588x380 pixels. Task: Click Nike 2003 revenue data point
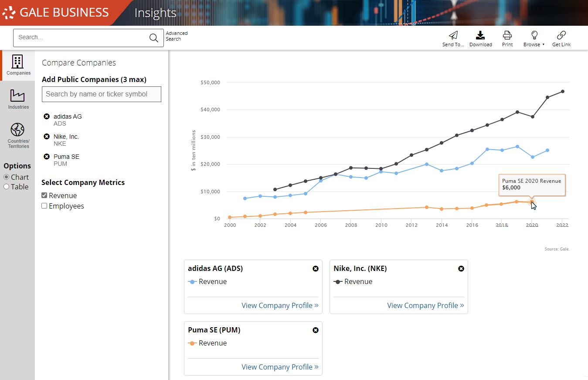click(275, 190)
